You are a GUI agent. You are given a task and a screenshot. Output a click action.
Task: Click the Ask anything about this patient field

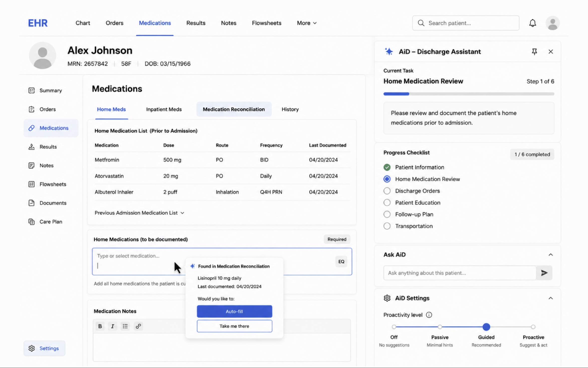(x=459, y=273)
